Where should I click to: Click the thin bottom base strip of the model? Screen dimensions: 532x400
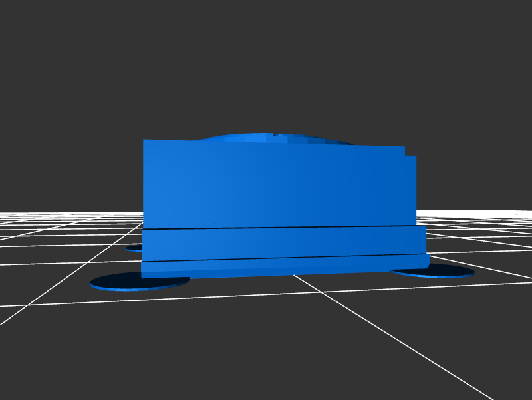pyautogui.click(x=283, y=265)
